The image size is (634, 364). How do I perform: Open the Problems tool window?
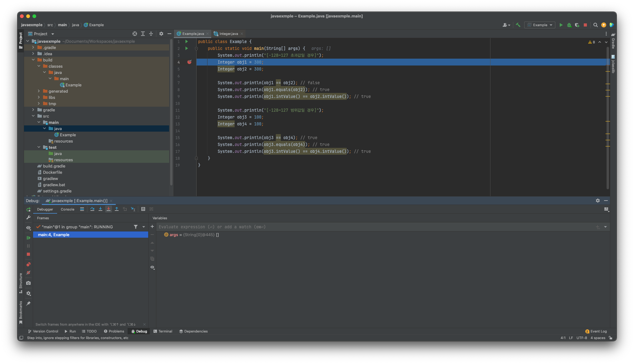[114, 331]
